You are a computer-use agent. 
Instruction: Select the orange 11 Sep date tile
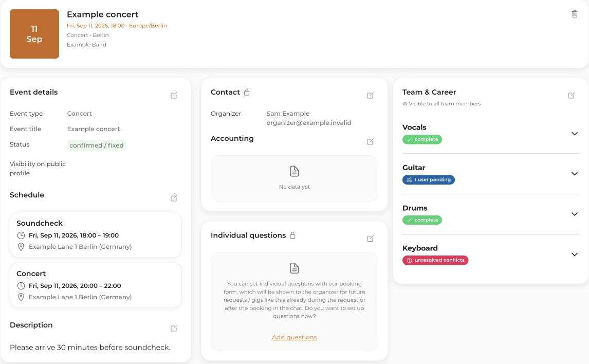(34, 34)
